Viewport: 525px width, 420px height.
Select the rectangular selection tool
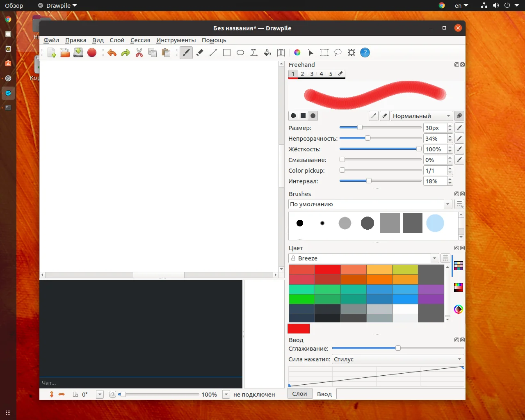click(324, 52)
